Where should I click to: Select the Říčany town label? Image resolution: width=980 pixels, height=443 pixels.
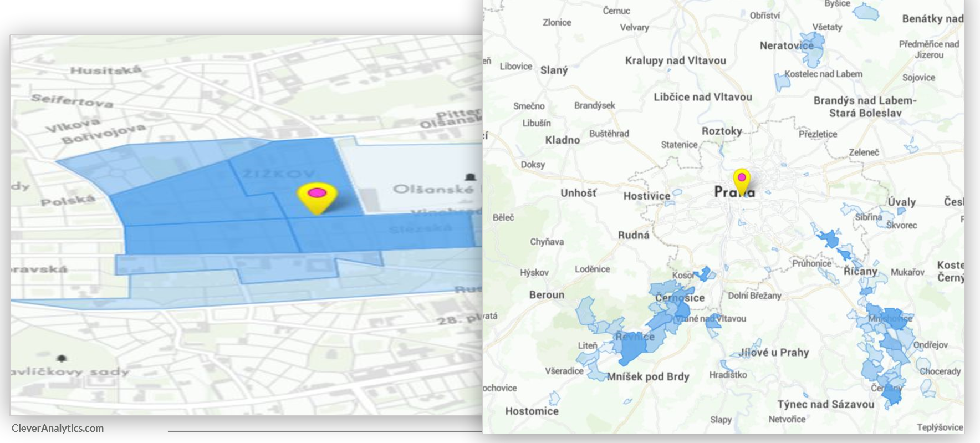point(860,271)
